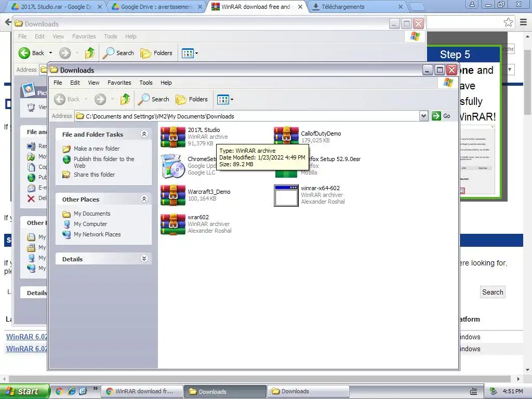Open View menu in front Downloads window
Image resolution: width=532 pixels, height=399 pixels.
pos(94,83)
